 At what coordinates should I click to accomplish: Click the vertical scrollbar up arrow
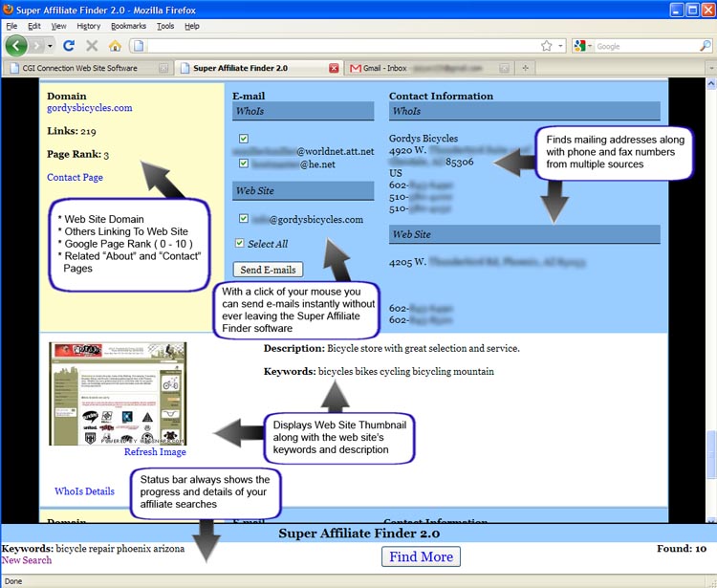click(710, 84)
